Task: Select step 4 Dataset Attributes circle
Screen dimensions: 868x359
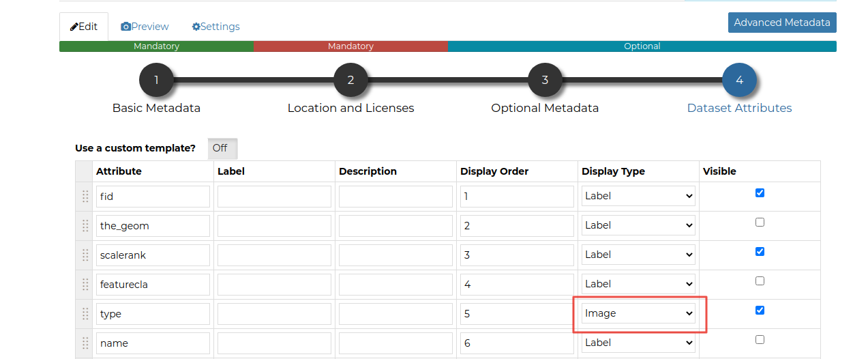Action: [x=739, y=80]
